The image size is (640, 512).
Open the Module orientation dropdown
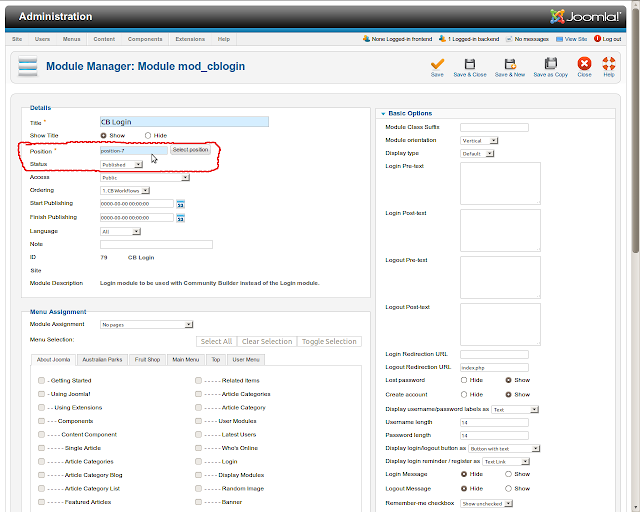pos(479,140)
